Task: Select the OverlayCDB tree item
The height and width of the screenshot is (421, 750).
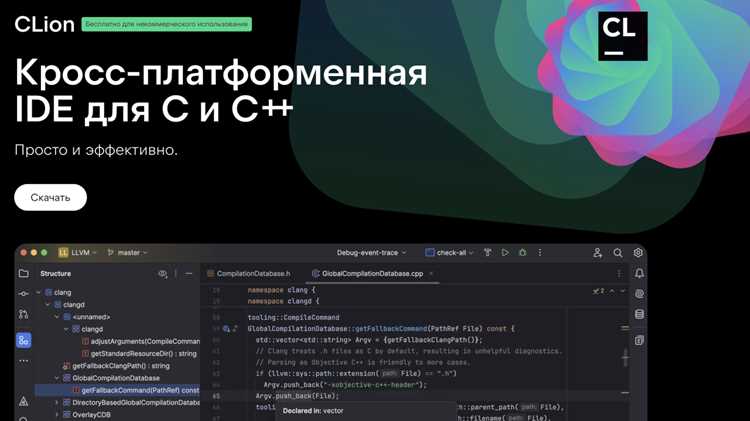Action: point(87,415)
